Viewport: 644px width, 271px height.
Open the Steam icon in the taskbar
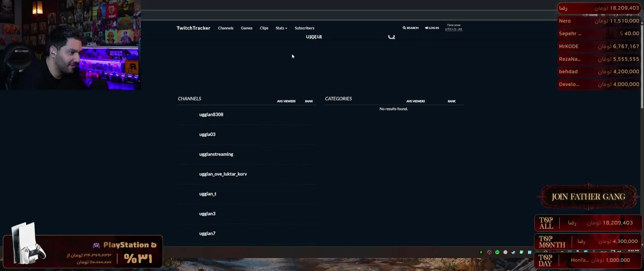click(x=513, y=252)
